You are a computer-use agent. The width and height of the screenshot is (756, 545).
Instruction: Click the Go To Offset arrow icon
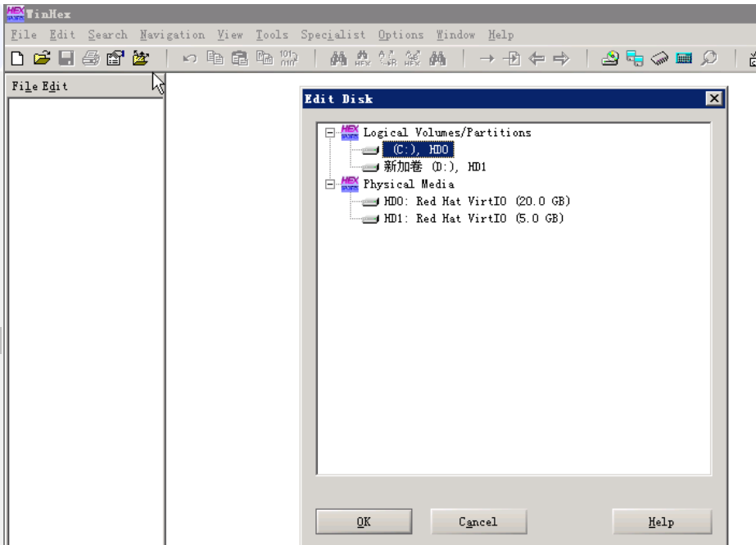(x=487, y=59)
